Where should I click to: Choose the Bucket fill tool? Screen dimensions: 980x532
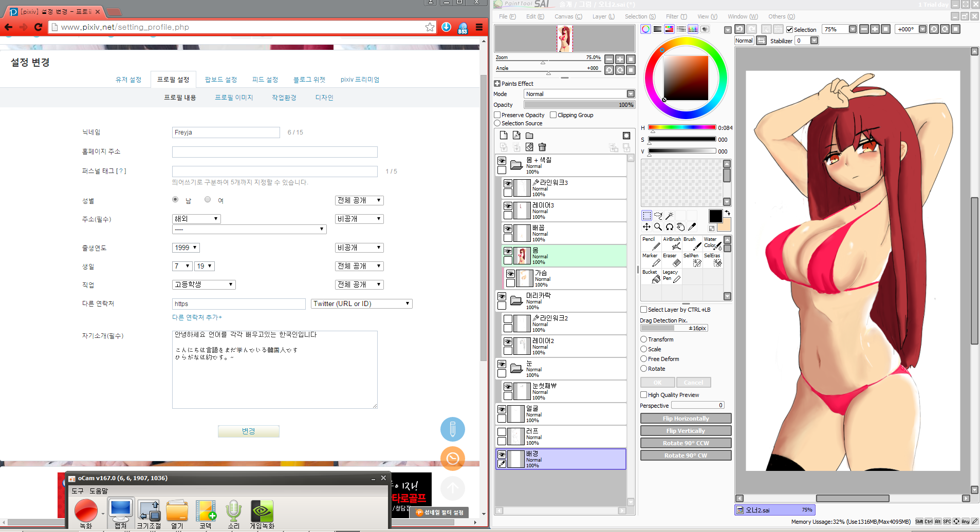point(651,276)
